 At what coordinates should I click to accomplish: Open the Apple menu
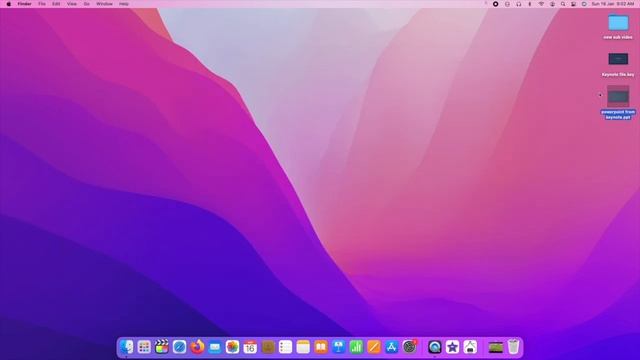point(9,4)
